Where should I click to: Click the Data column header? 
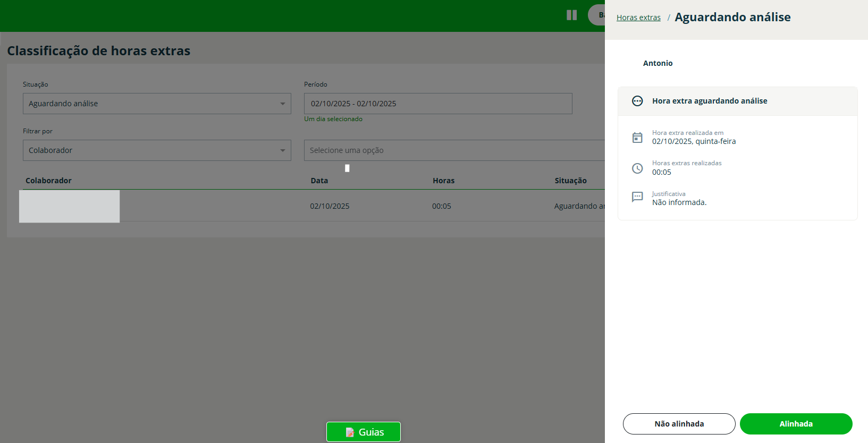pyautogui.click(x=319, y=181)
